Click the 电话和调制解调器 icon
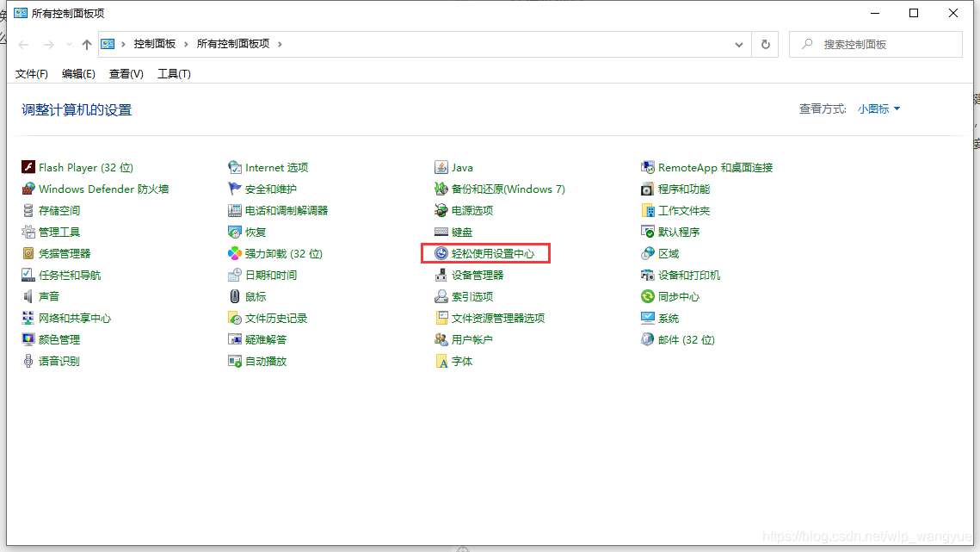 [234, 210]
